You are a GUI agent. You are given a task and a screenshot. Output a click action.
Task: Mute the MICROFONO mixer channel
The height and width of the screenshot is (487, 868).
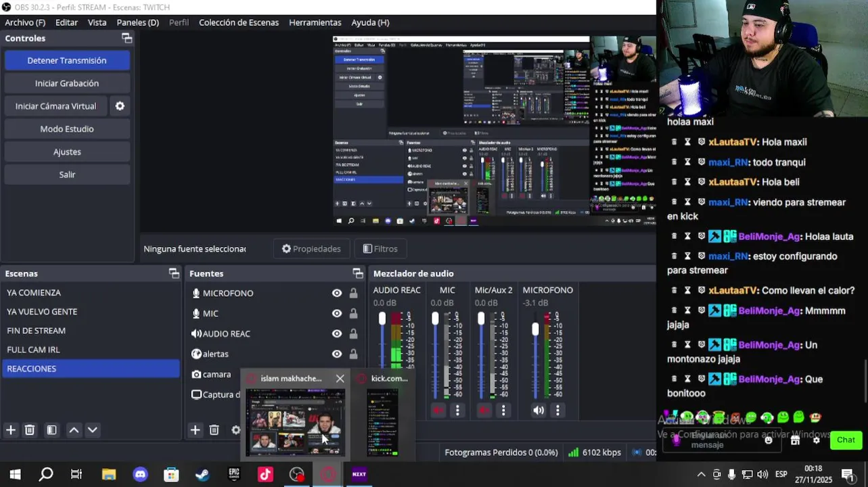point(539,410)
